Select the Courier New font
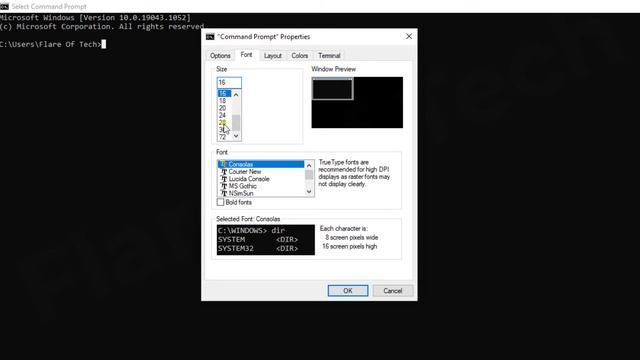This screenshot has height=360, width=640. click(x=261, y=171)
